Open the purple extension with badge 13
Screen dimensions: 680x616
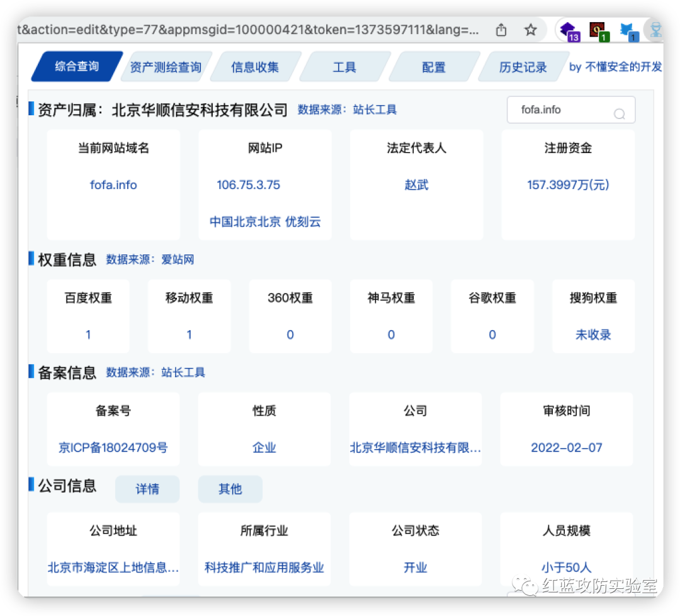569,31
